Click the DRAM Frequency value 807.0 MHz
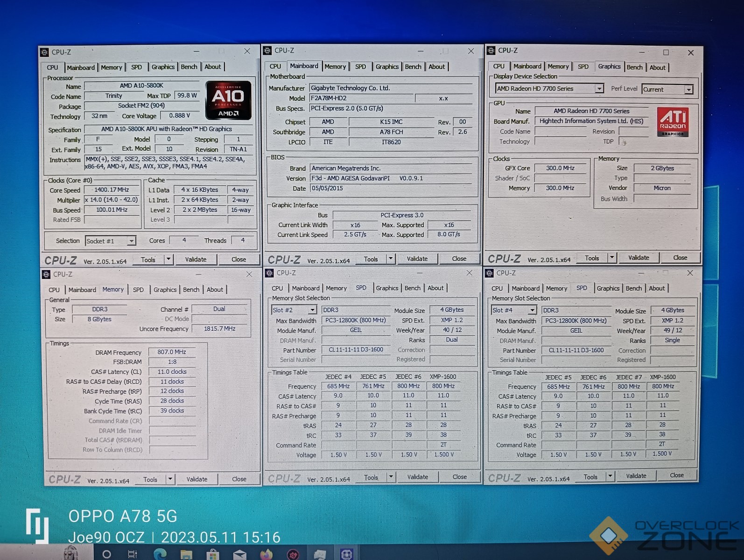The image size is (744, 560). coord(172,352)
